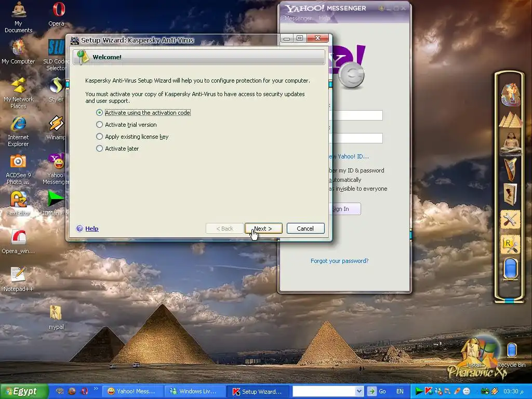Click the Kaspersky tray icon
This screenshot has width=532, height=399.
pyautogui.click(x=429, y=391)
